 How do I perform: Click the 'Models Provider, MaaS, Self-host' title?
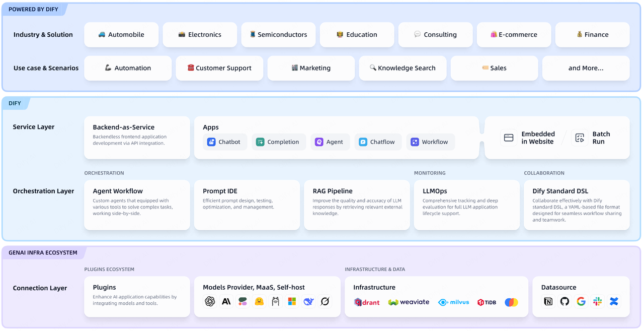(x=254, y=287)
